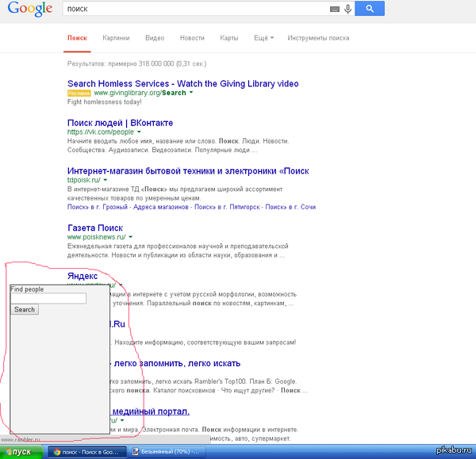Image resolution: width=476 pixels, height=459 pixels.
Task: Open sitelink Поиск в г. Сочи
Action: (x=290, y=207)
